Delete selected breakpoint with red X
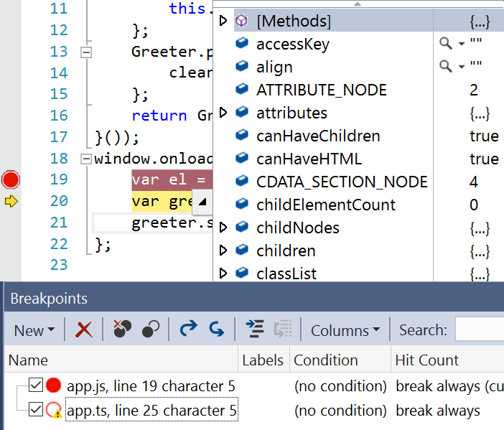 [x=84, y=329]
